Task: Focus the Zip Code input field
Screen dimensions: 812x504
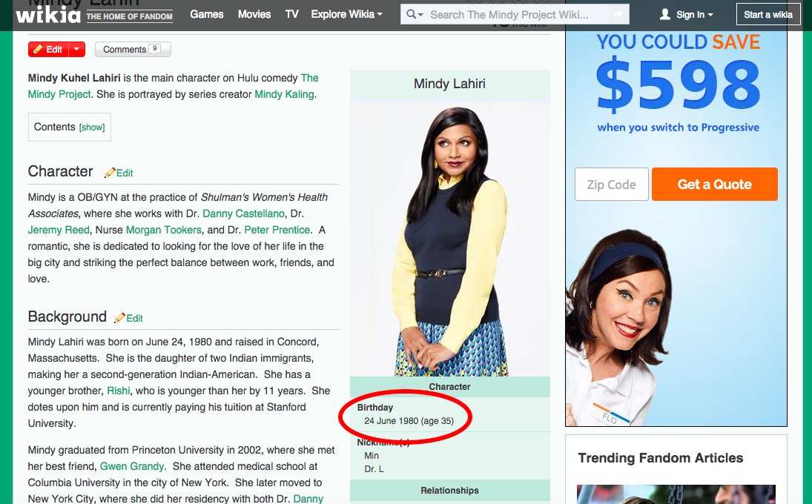Action: point(612,185)
